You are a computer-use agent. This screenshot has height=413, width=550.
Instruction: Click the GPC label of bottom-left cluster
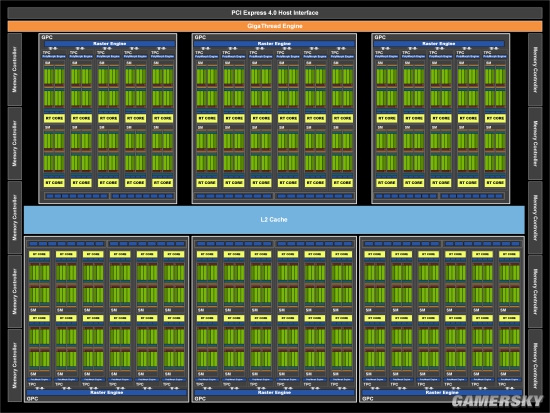(x=32, y=399)
